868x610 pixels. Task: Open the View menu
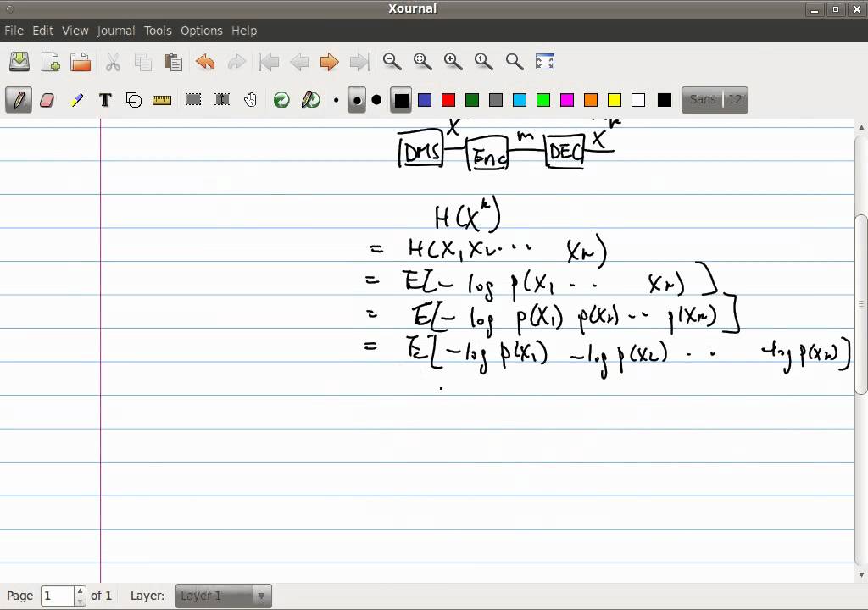tap(75, 30)
